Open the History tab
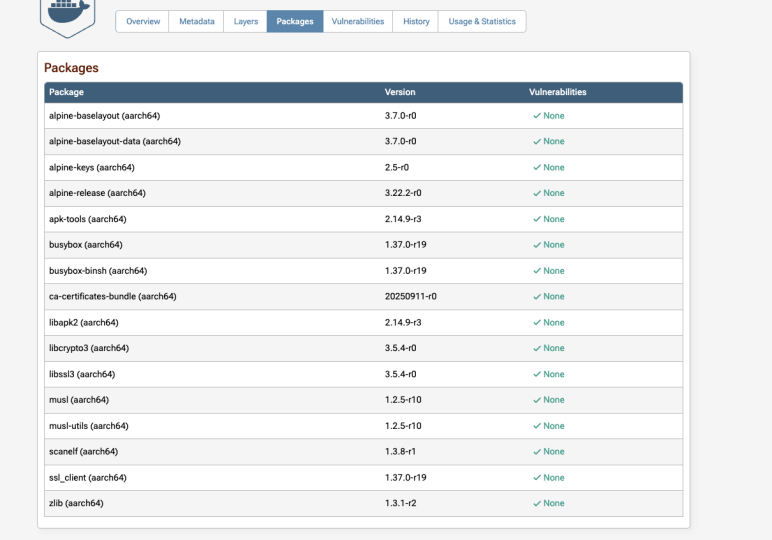This screenshot has width=772, height=540. 416,22
